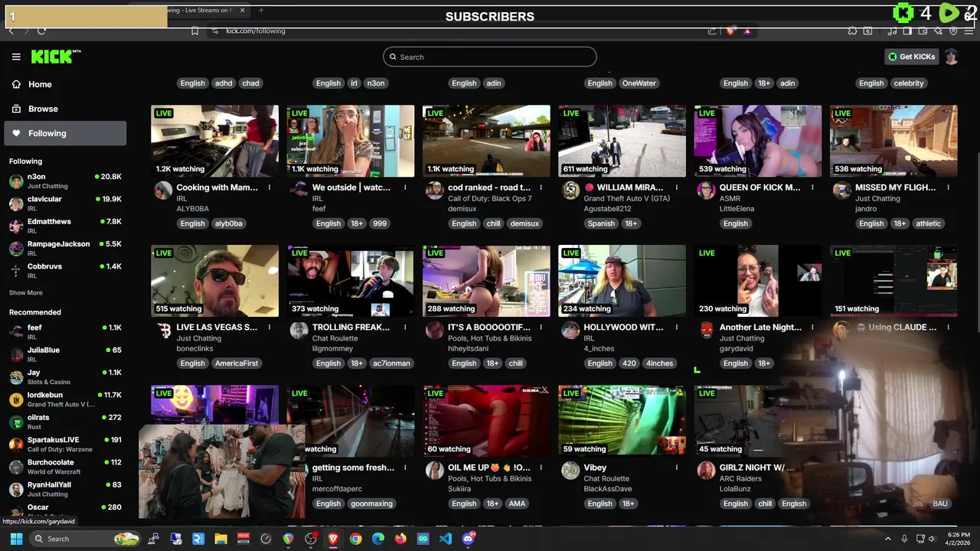Click boneclinks channel avatar

coord(163,330)
